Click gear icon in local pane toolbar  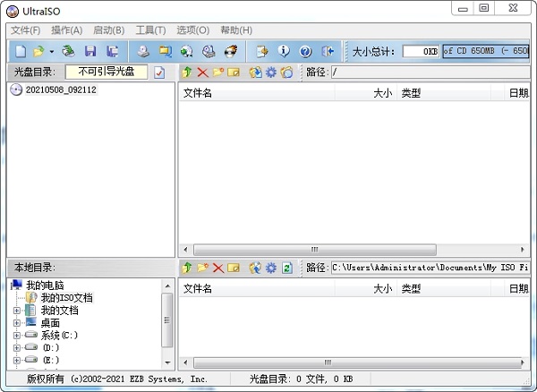tap(271, 268)
